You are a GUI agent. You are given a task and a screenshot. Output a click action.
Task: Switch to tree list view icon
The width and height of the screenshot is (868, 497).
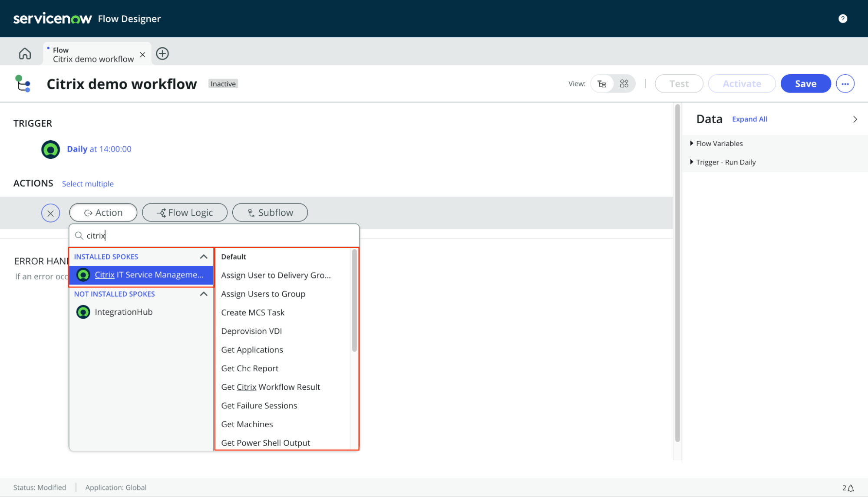tap(601, 83)
